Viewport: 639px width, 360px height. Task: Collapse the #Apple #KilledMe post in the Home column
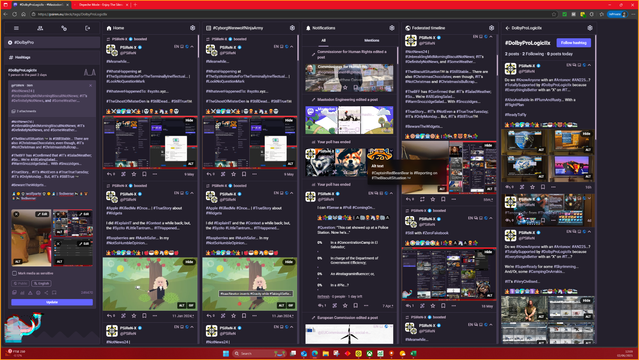(x=192, y=193)
